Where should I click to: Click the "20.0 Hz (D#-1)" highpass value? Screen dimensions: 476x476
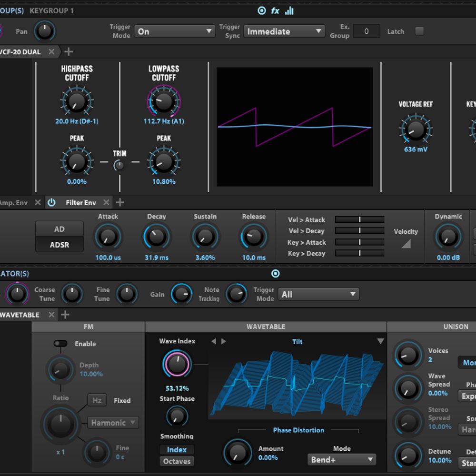(77, 121)
